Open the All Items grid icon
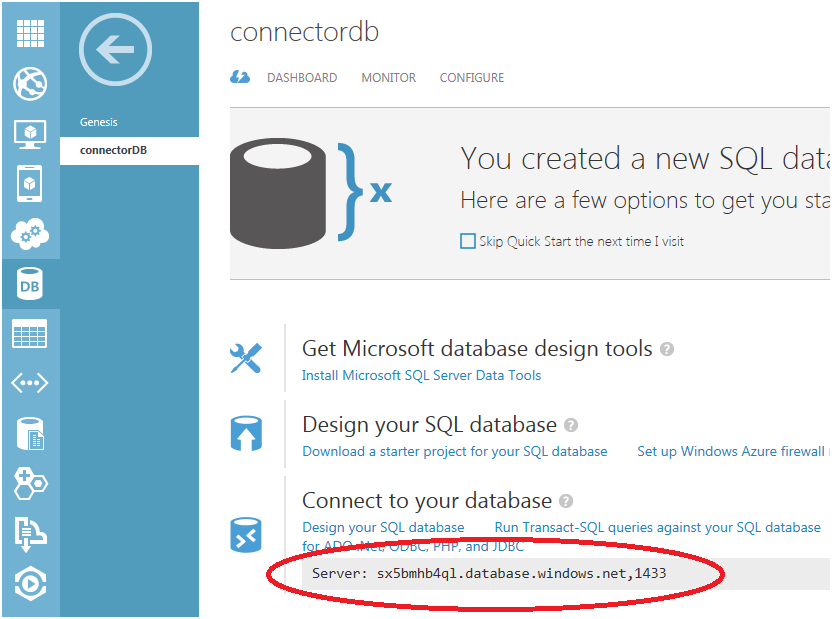 tap(30, 33)
